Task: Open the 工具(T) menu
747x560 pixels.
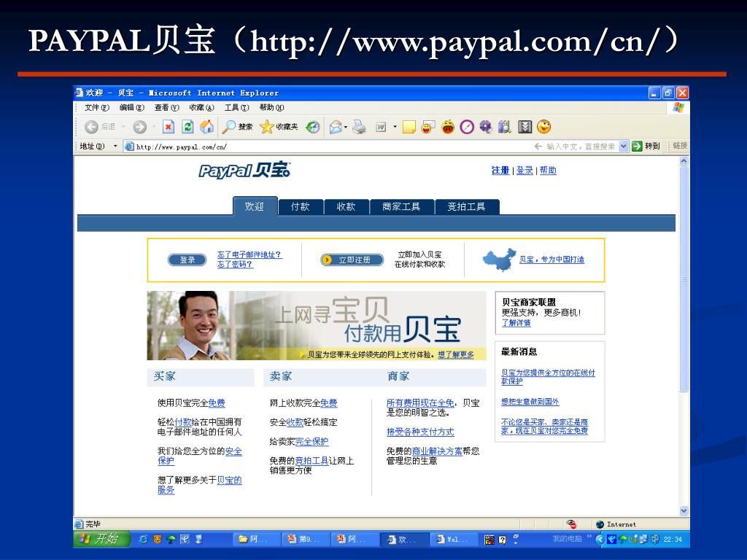Action: click(x=237, y=108)
